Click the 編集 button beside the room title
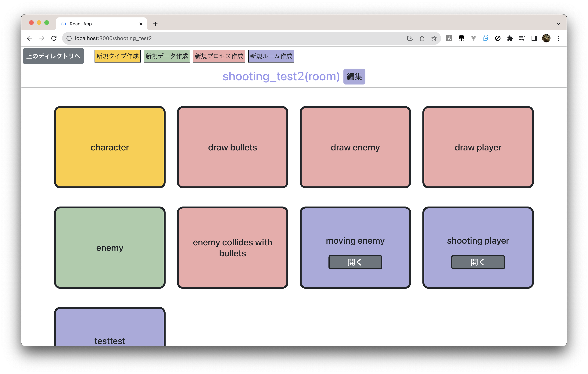The width and height of the screenshot is (588, 374). 354,77
